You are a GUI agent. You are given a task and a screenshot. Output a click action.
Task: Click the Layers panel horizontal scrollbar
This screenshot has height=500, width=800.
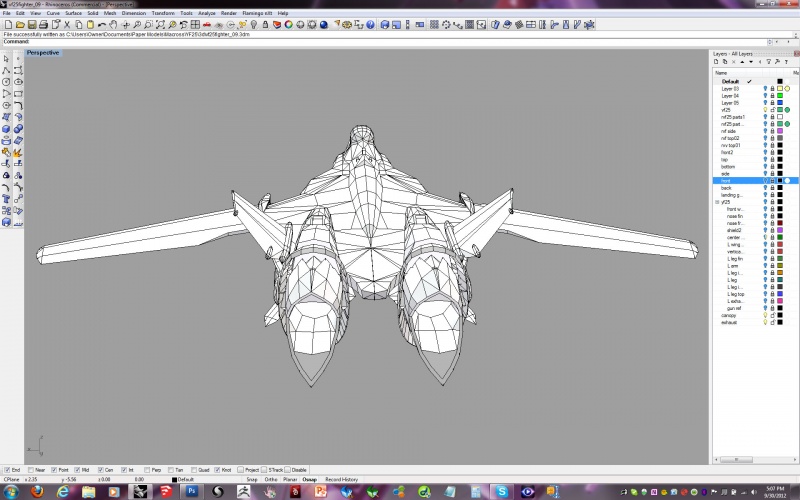754,460
